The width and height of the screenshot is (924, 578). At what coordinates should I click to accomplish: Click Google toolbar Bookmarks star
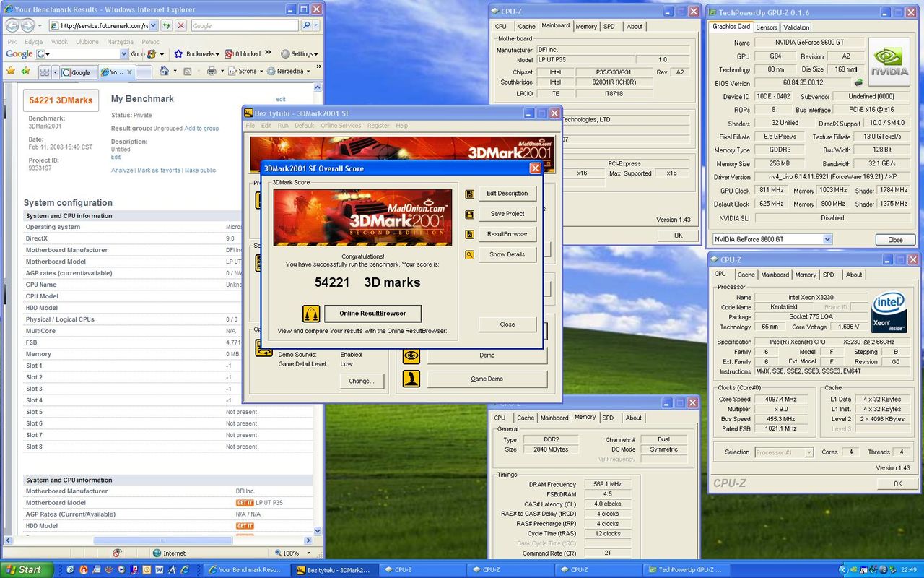coord(179,53)
